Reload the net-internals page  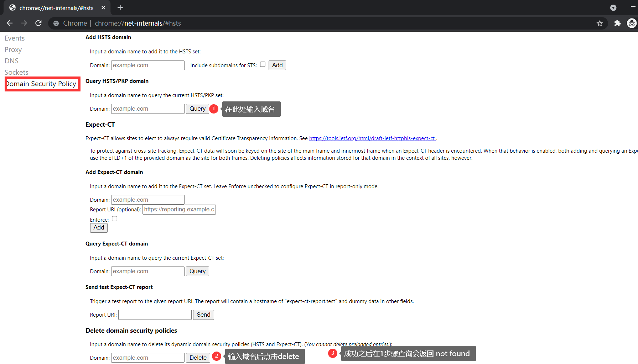(x=38, y=23)
